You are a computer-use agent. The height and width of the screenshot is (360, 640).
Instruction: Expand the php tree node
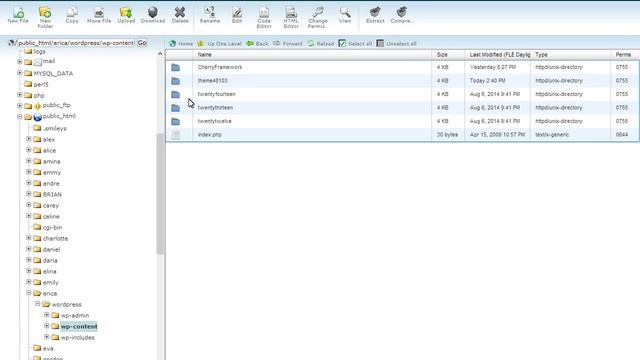(x=20, y=95)
